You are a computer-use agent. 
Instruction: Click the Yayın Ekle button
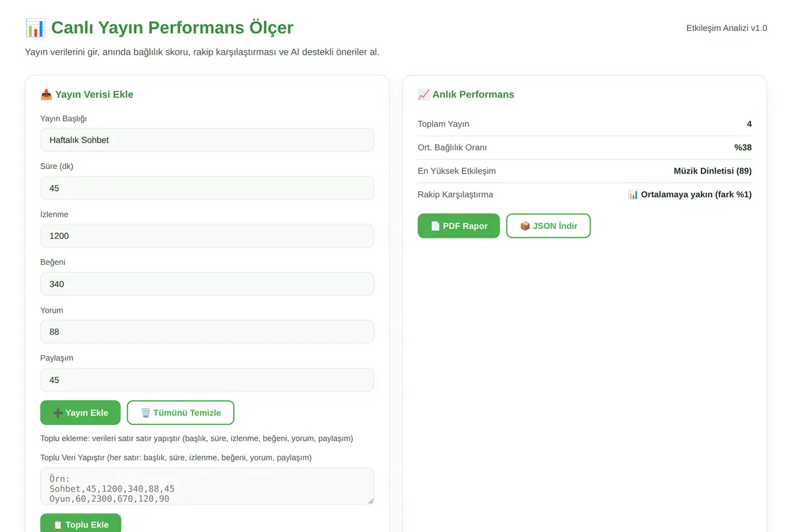click(x=81, y=413)
